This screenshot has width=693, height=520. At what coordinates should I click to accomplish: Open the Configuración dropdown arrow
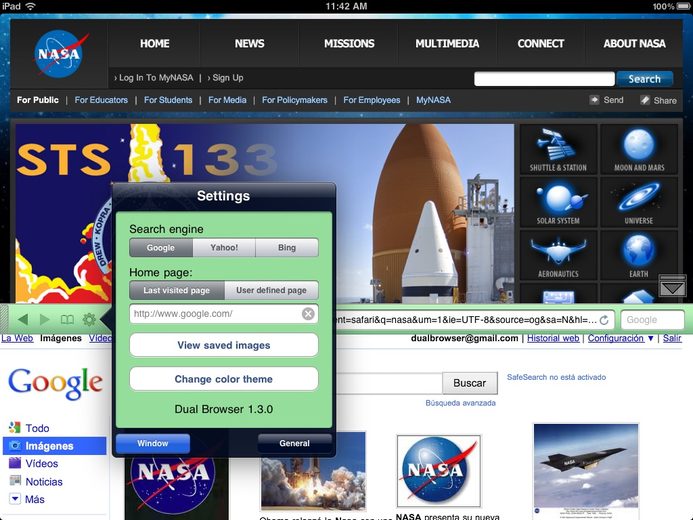click(x=651, y=338)
